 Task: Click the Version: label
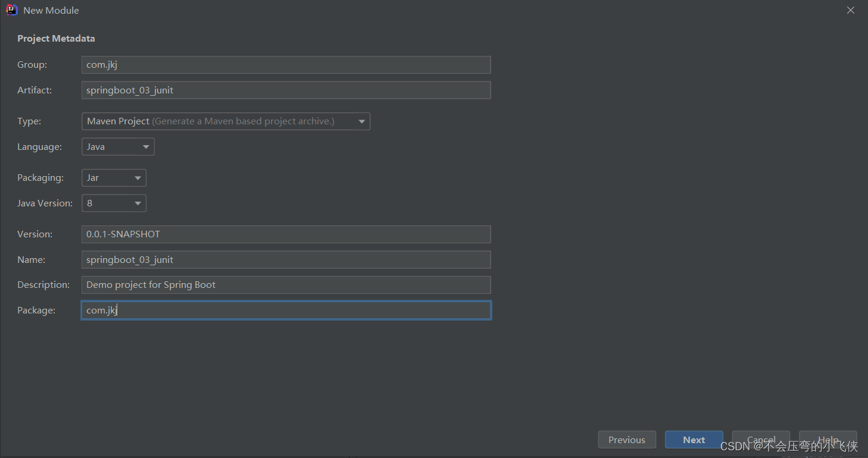(35, 234)
